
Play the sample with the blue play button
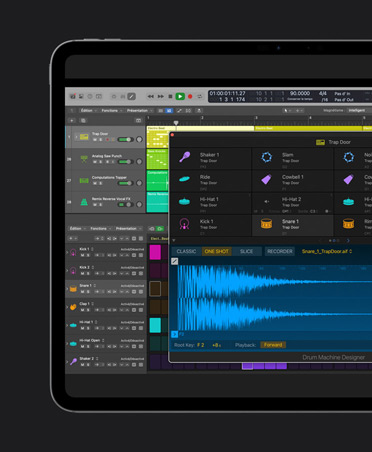[x=174, y=334]
